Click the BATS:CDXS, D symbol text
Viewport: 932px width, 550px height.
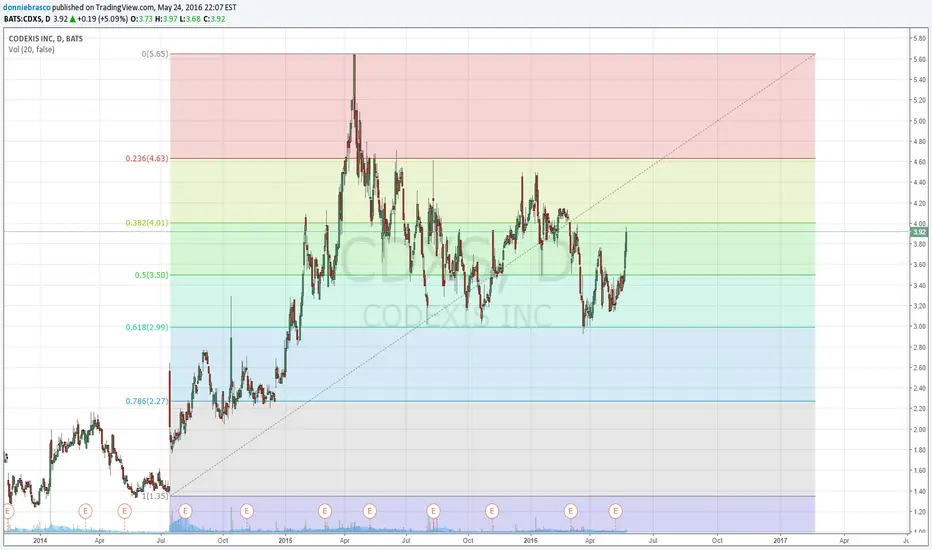27,18
